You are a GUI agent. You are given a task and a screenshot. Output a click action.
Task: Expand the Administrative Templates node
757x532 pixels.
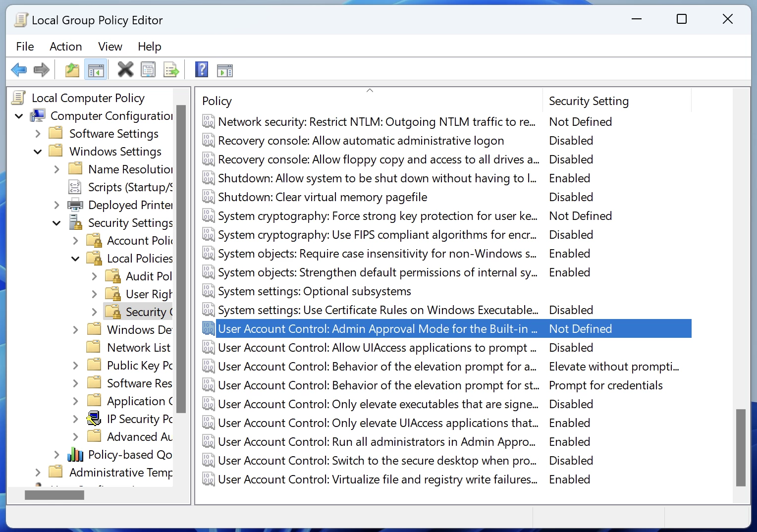coord(38,472)
